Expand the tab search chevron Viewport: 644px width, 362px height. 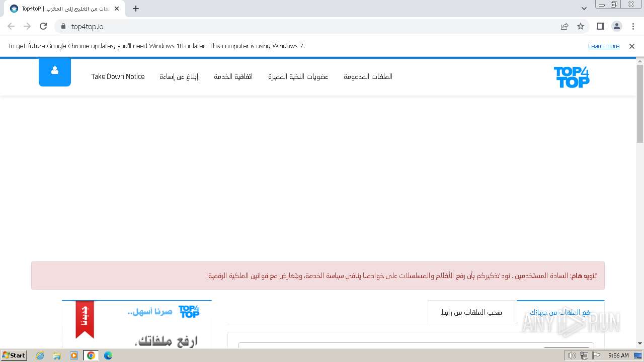[x=584, y=9]
